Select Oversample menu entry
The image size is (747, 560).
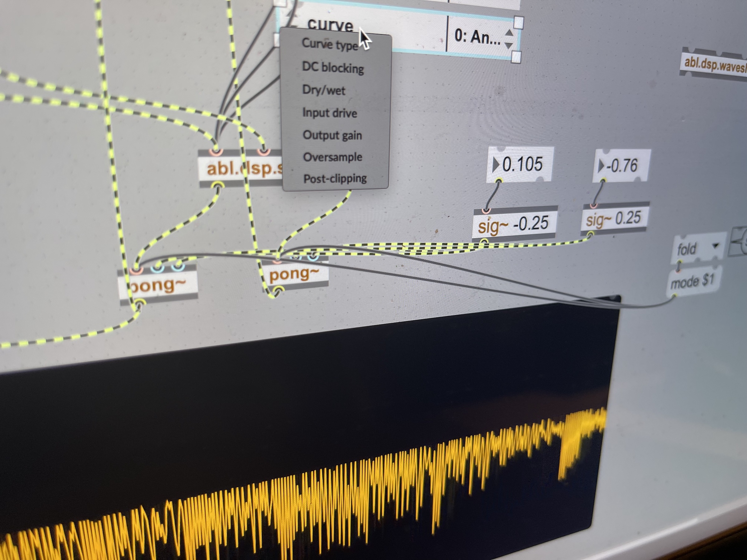(x=333, y=157)
